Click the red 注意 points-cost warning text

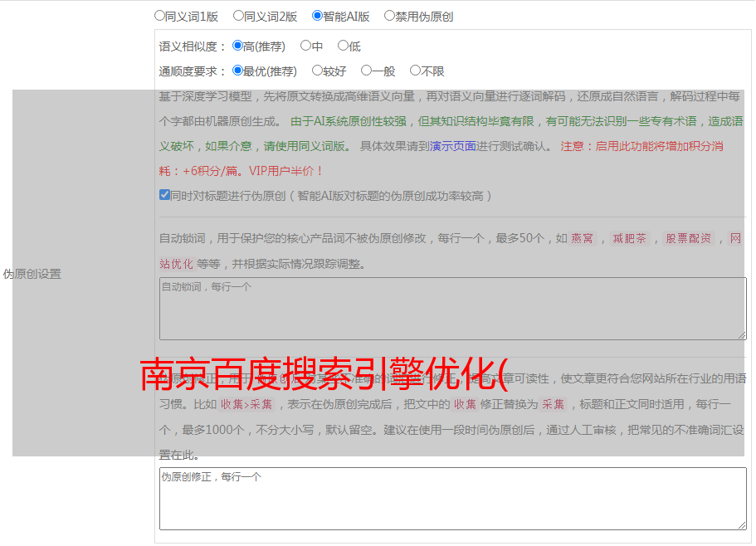(441, 158)
